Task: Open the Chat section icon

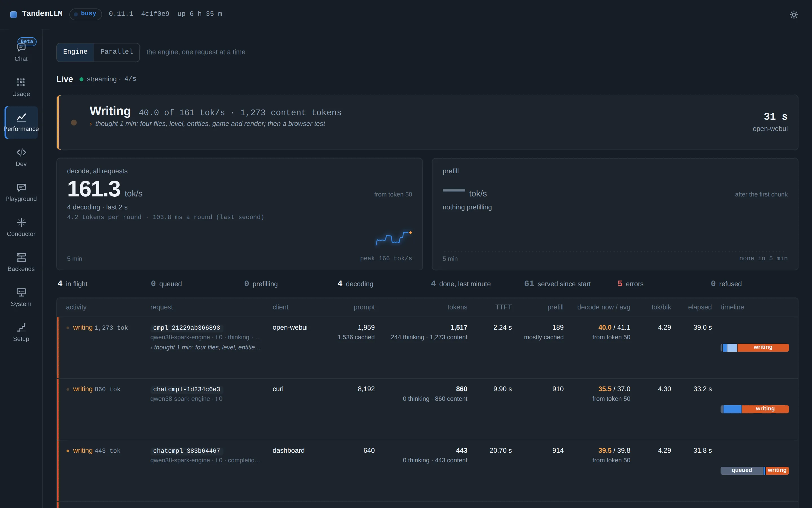Action: pos(21,47)
